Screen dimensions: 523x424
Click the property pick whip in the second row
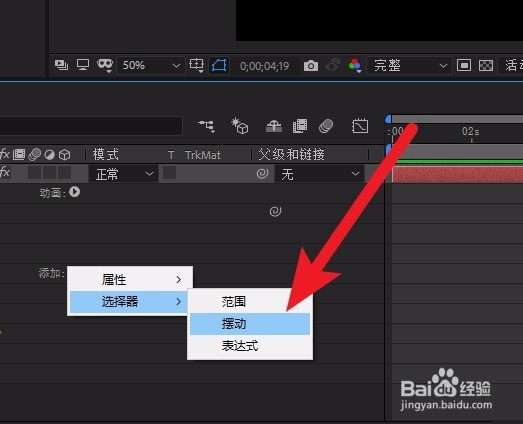275,211
